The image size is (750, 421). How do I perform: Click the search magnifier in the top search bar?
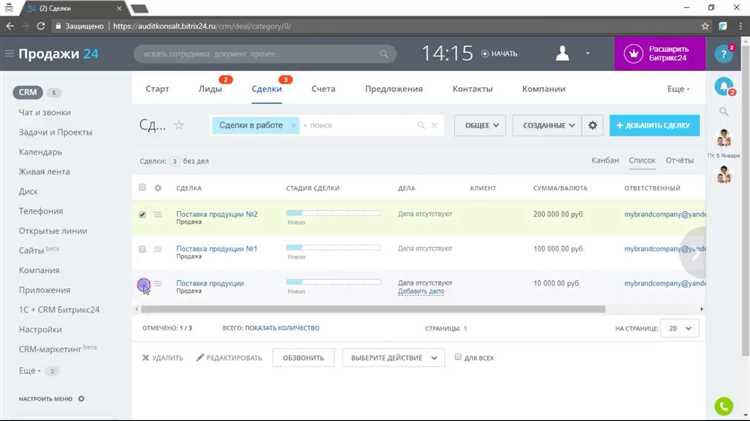384,54
